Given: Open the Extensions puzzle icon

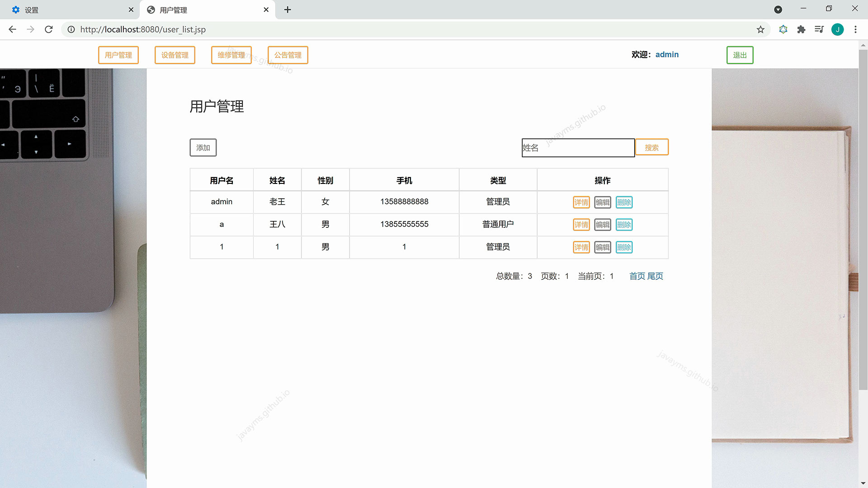Looking at the screenshot, I should point(801,29).
